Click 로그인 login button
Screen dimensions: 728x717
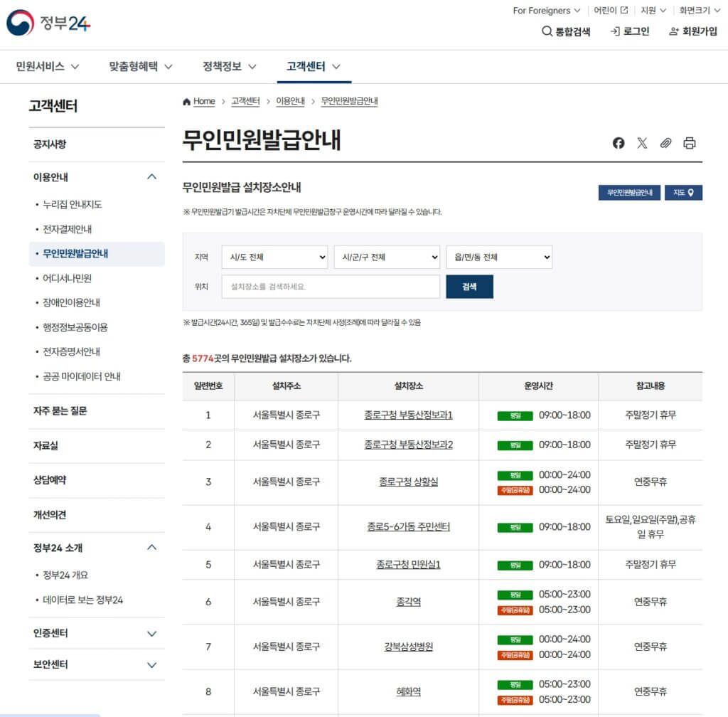[x=630, y=31]
